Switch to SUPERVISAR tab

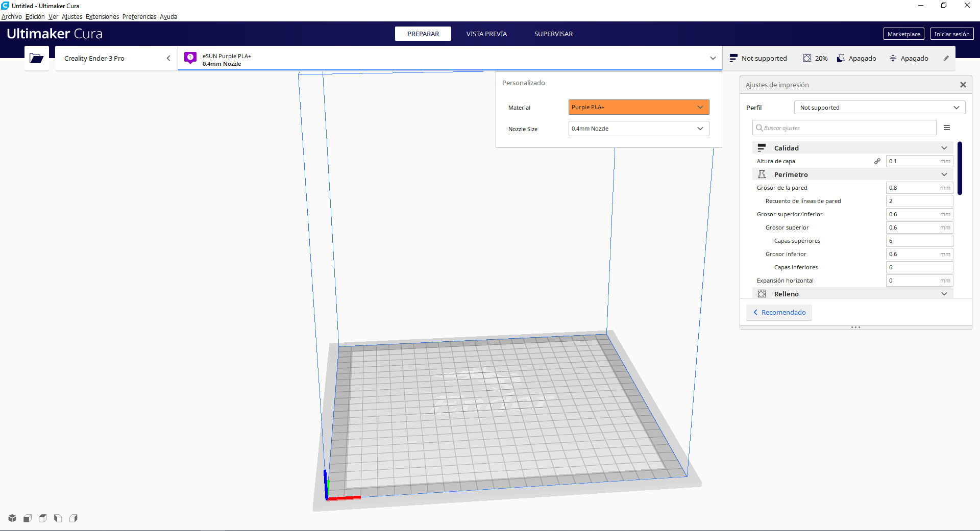(553, 34)
